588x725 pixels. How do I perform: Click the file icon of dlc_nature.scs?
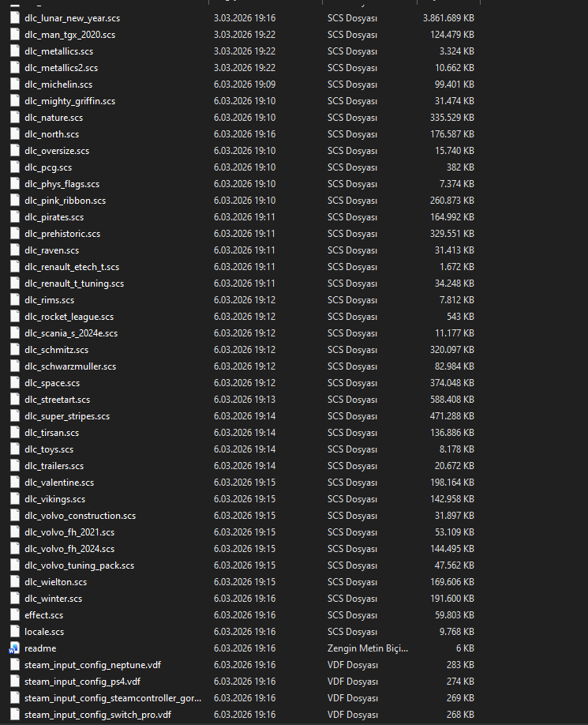tap(15, 118)
